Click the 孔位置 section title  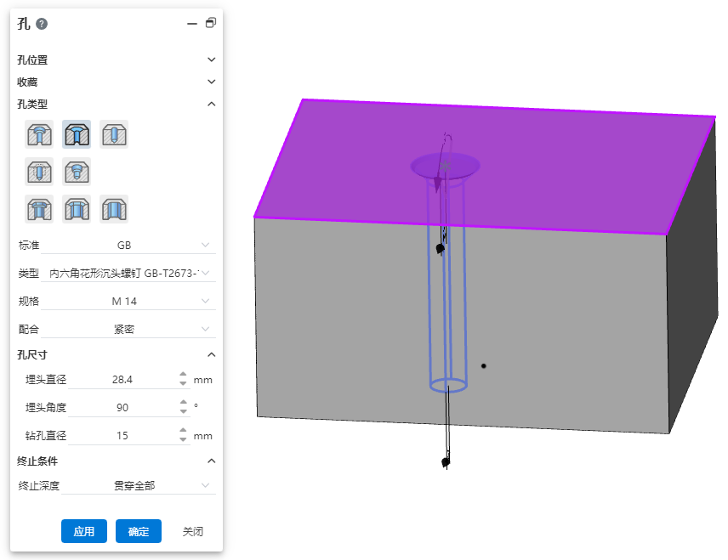click(x=32, y=59)
